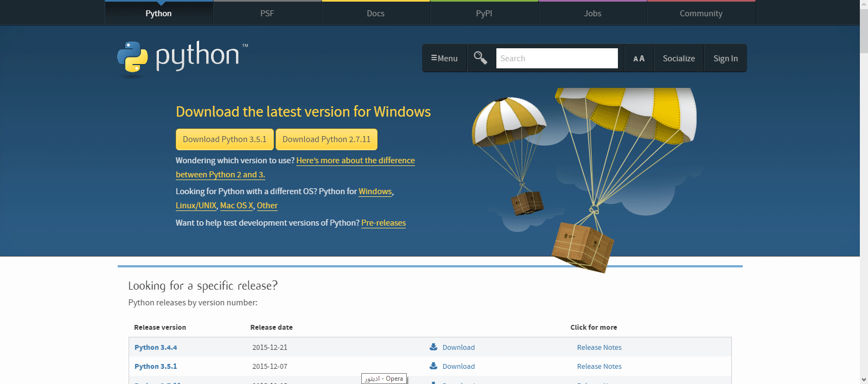Click Download Python 2.7.11 button
The image size is (868, 384).
point(327,139)
